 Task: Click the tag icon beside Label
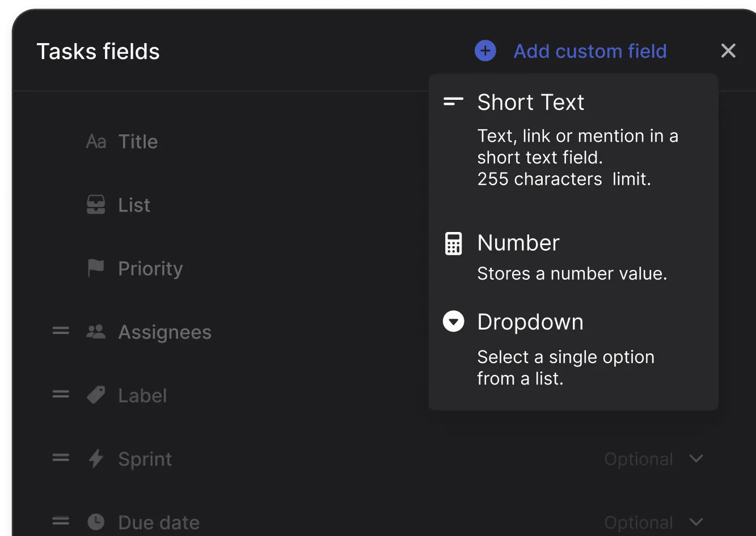[96, 395]
